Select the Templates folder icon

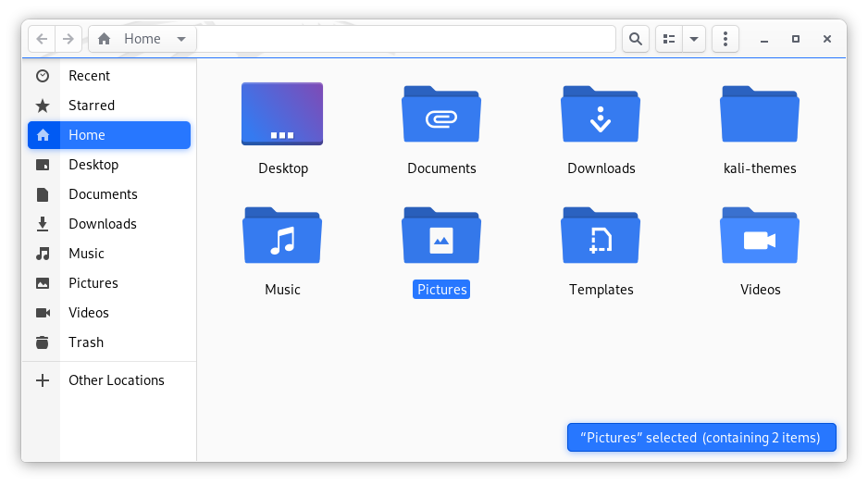pos(601,235)
